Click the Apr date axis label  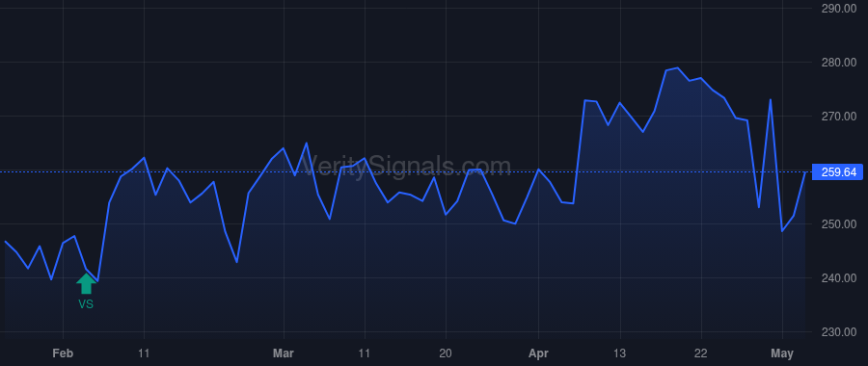click(538, 353)
